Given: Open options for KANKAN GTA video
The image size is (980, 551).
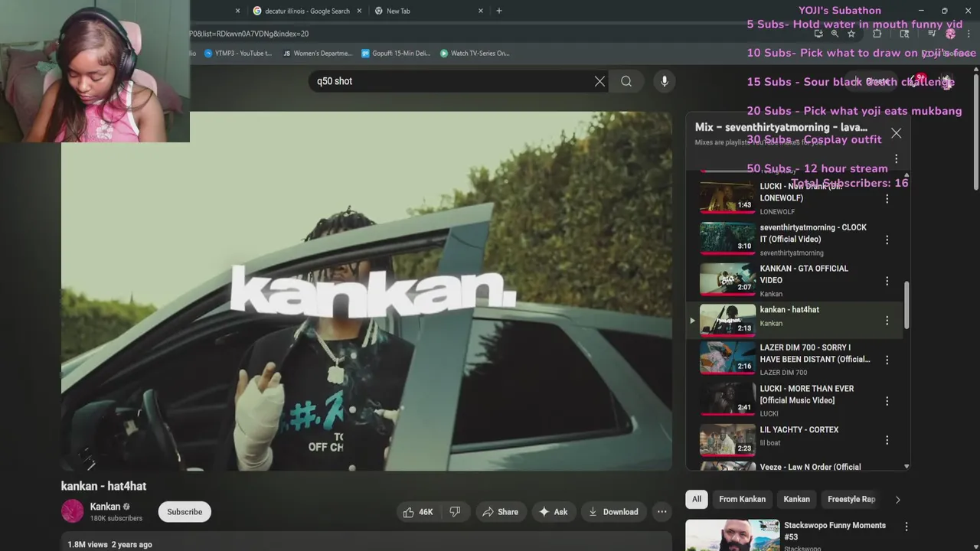Looking at the screenshot, I should tap(887, 281).
